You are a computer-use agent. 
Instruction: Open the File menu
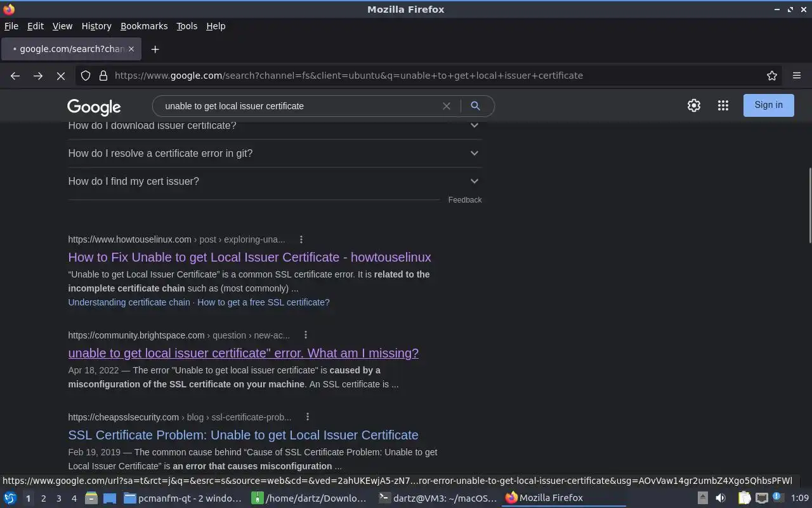pos(11,26)
